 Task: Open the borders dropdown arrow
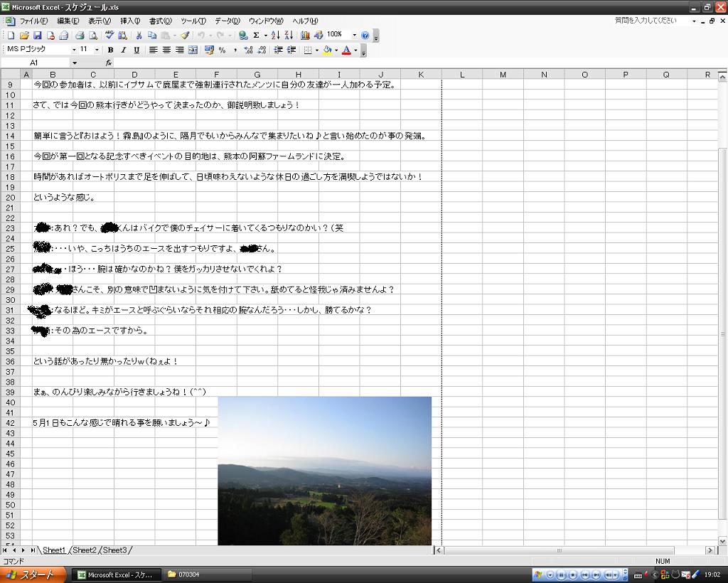(316, 50)
